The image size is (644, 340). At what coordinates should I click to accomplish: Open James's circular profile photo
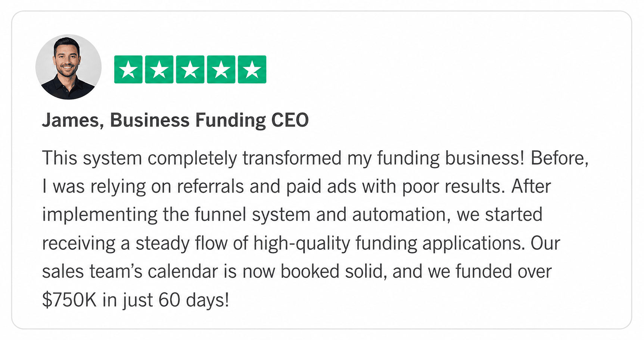point(68,67)
